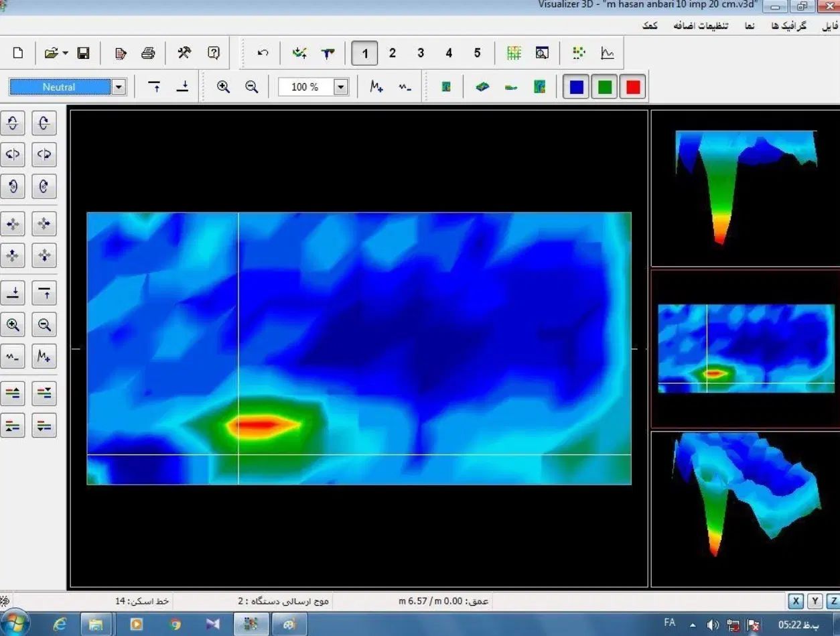Click the move left arrows button in sidebar
Viewport: 840px width, 636px height.
tap(13, 224)
